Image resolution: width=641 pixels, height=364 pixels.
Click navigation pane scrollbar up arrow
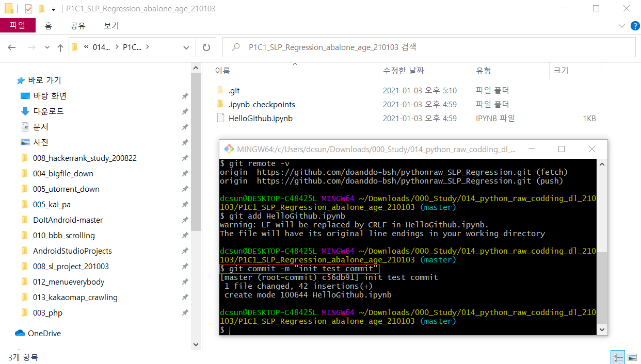196,68
